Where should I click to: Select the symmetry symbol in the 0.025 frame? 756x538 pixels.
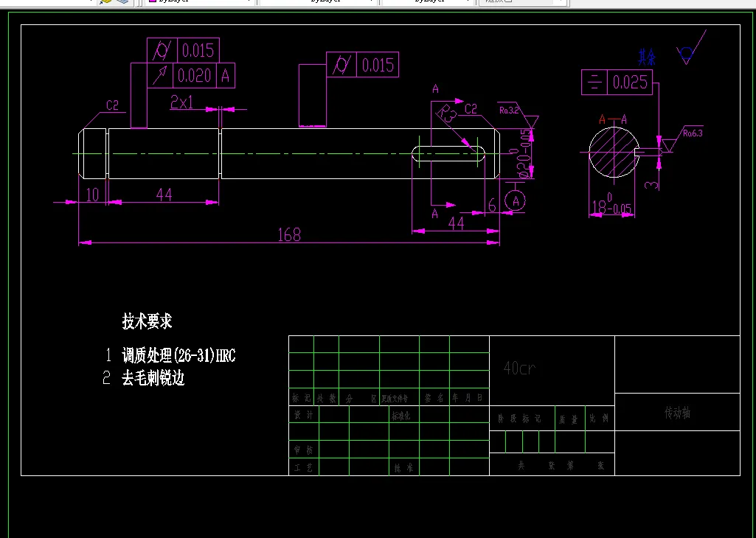click(594, 83)
